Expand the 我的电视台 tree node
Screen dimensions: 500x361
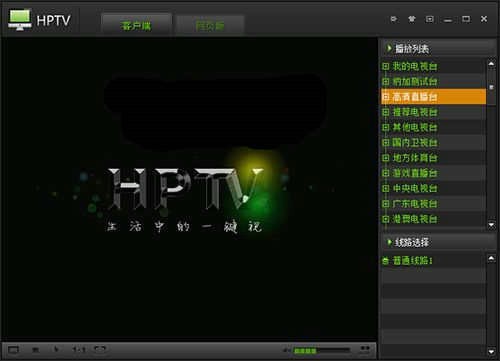tap(386, 66)
